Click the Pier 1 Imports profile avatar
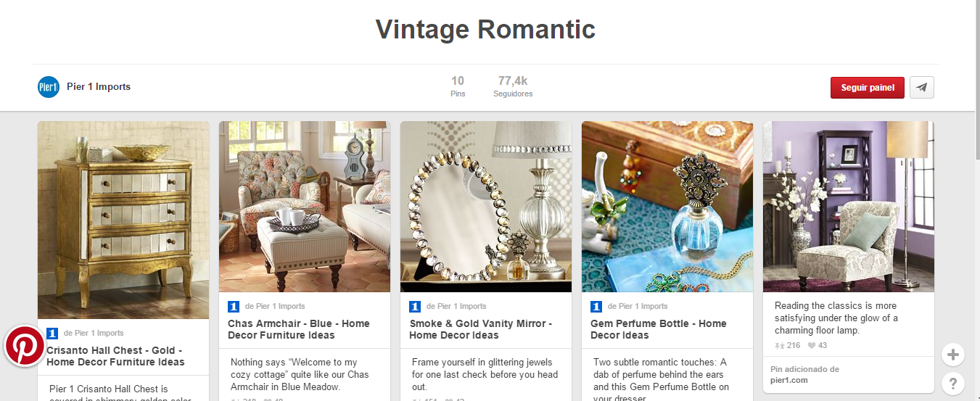This screenshot has width=980, height=401. (x=48, y=87)
